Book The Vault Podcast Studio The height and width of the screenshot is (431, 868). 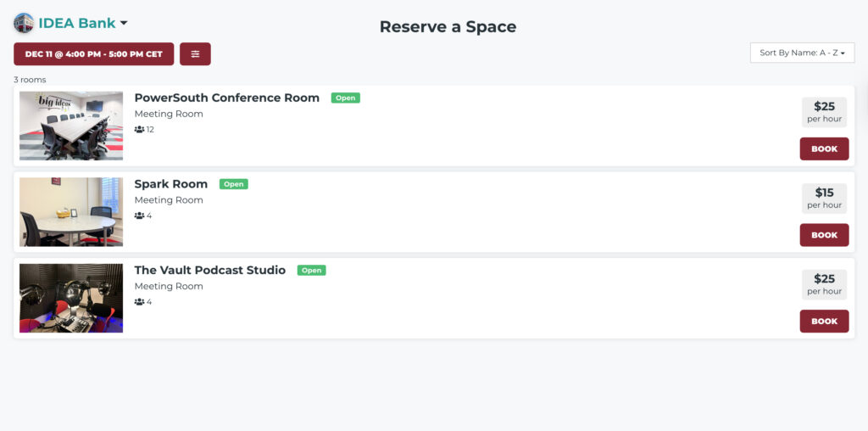point(824,321)
